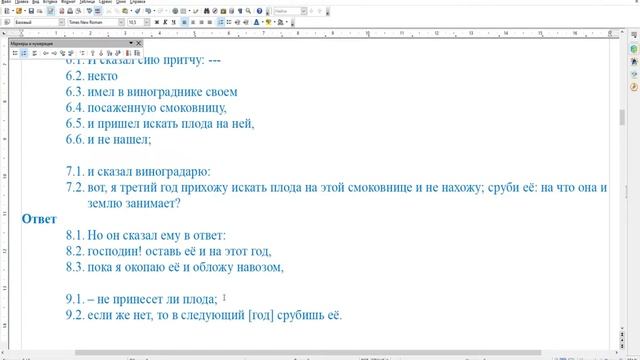
Task: Expand the Open document dropdown arrow
Action: (x=24, y=11)
